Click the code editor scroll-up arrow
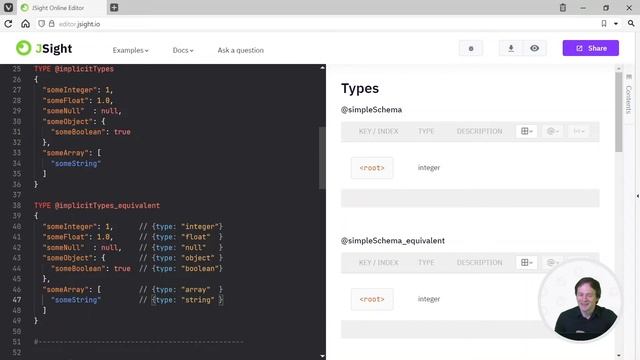 pos(322,68)
